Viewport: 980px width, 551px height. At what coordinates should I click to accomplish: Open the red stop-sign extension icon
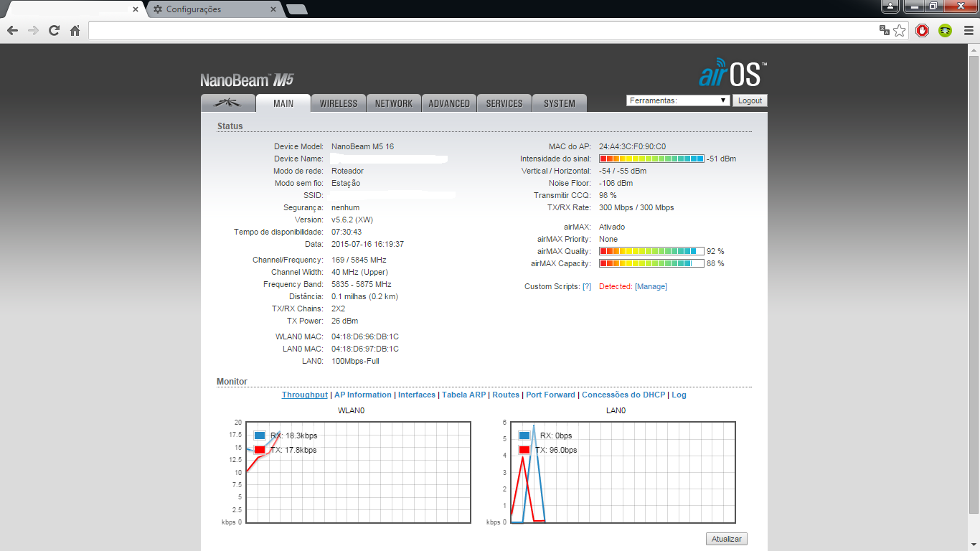coord(922,30)
